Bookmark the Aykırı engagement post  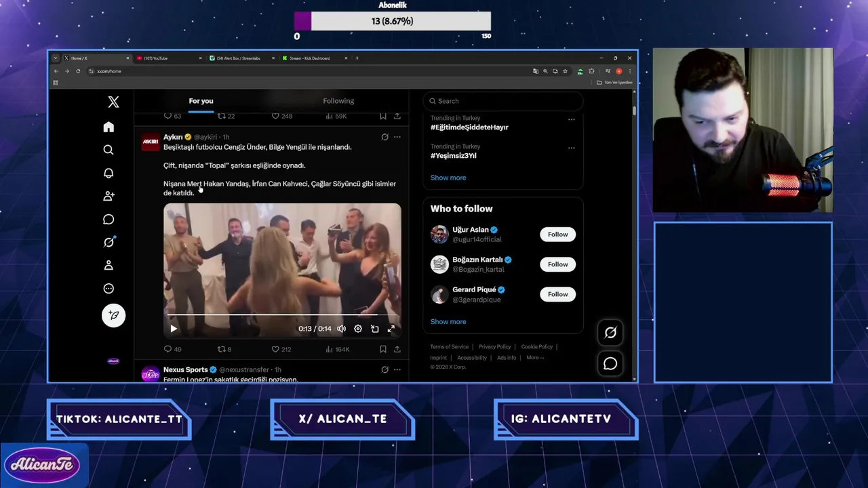(x=383, y=349)
